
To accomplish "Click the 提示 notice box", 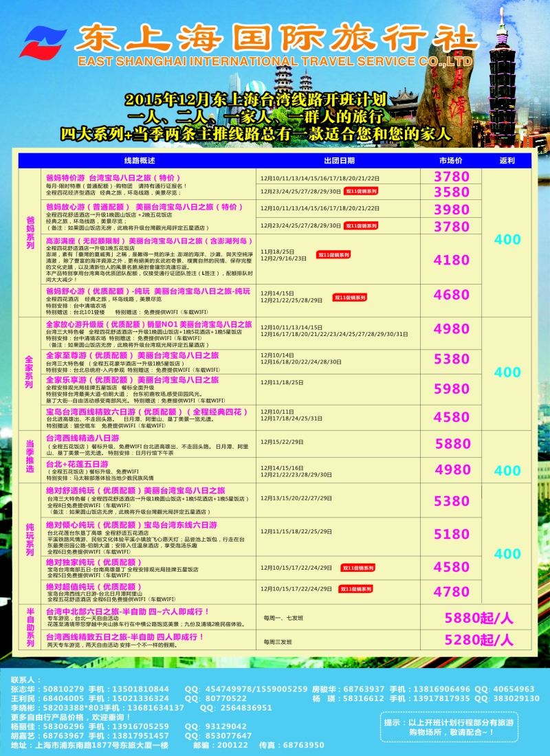I will (449, 726).
